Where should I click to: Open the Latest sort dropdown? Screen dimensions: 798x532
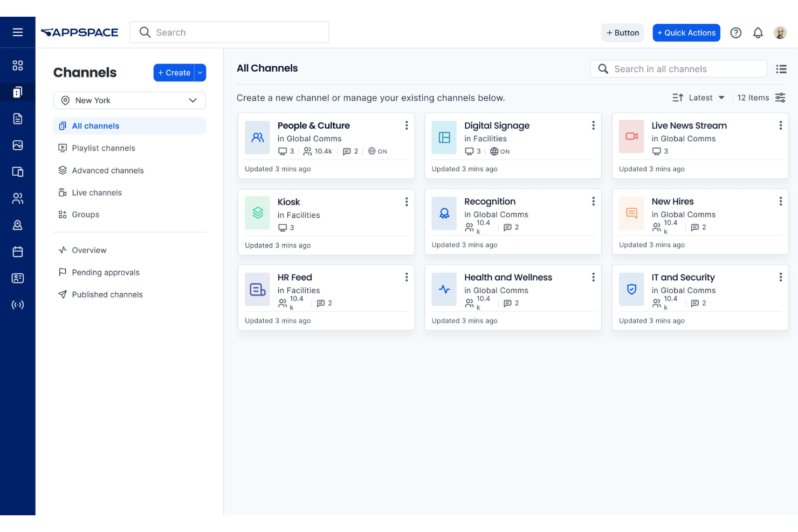click(706, 98)
